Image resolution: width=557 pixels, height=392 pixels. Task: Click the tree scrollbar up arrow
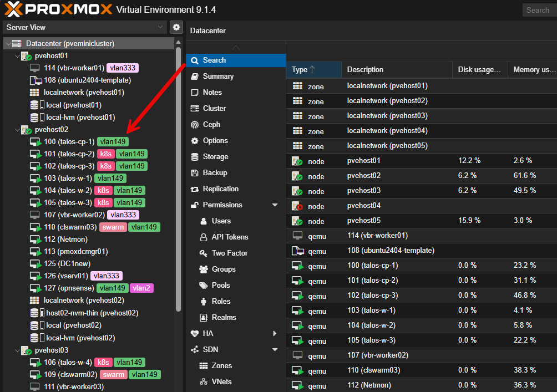click(178, 42)
